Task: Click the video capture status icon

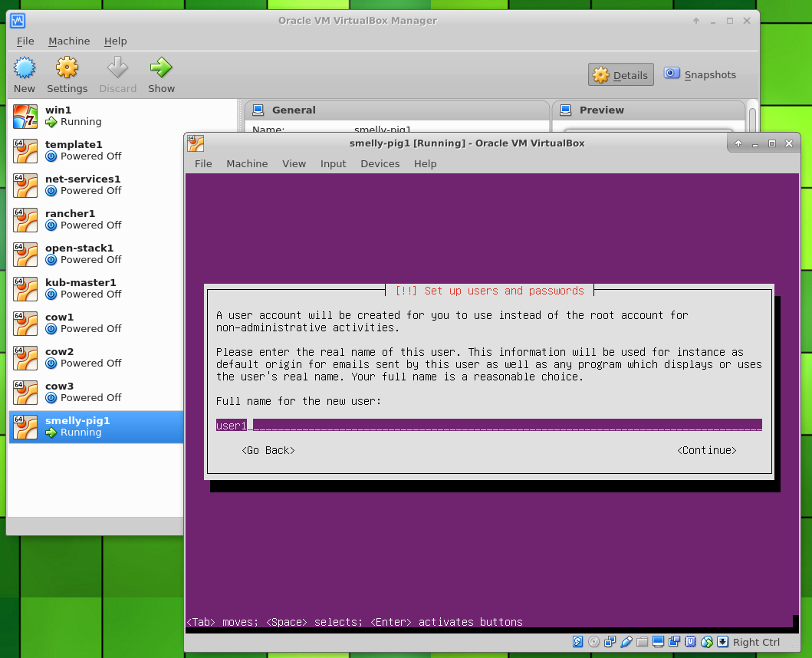Action: (x=674, y=642)
